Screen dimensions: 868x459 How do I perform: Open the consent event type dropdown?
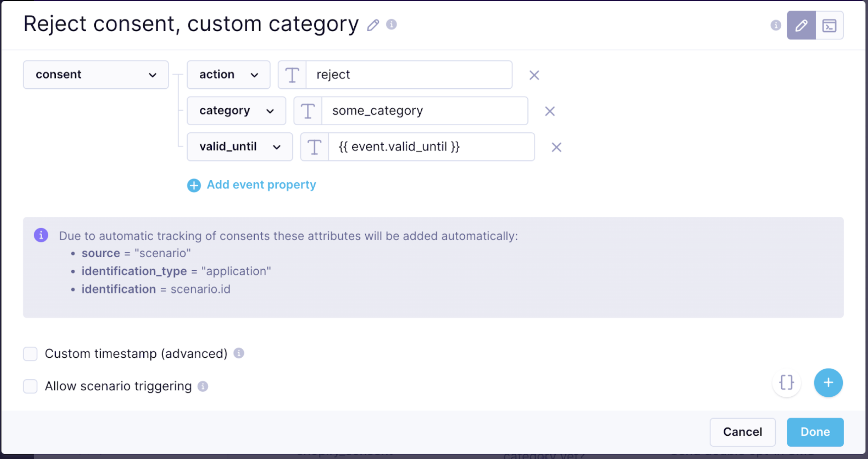[95, 75]
